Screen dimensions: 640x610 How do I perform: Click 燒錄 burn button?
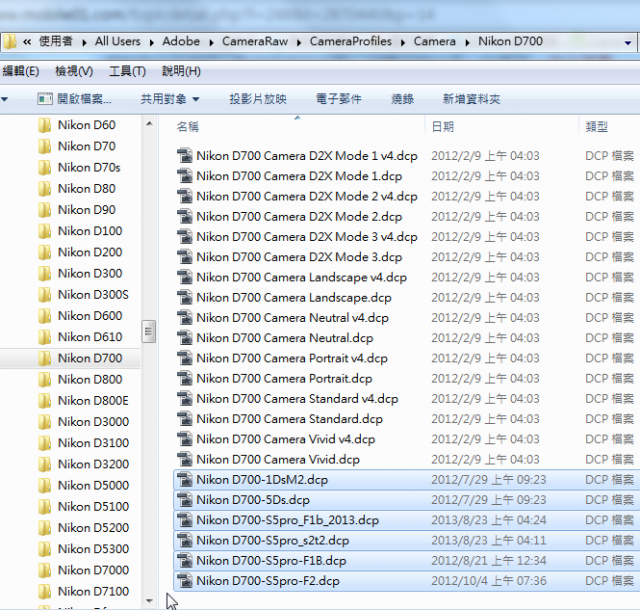point(402,99)
